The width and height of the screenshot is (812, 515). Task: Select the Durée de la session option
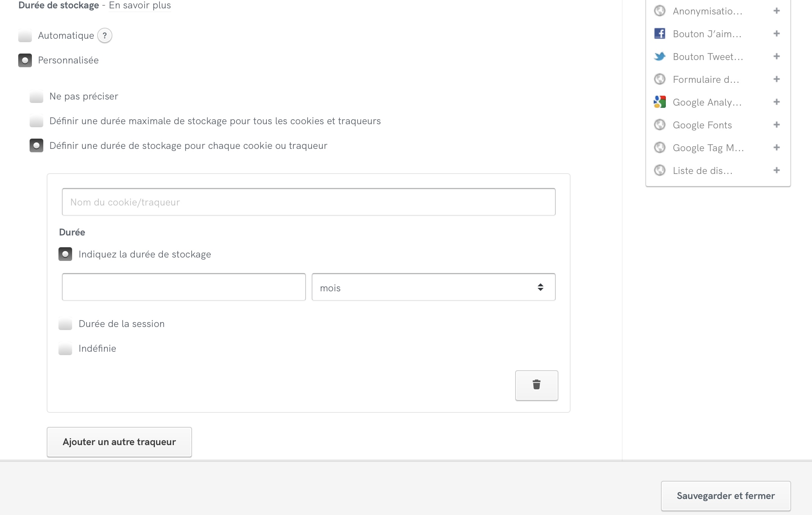click(65, 324)
